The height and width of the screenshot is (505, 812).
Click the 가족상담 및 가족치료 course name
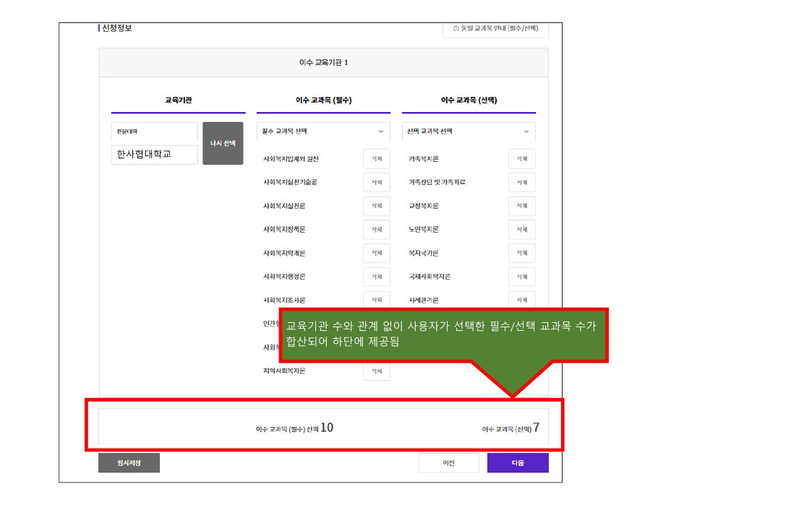pyautogui.click(x=437, y=182)
